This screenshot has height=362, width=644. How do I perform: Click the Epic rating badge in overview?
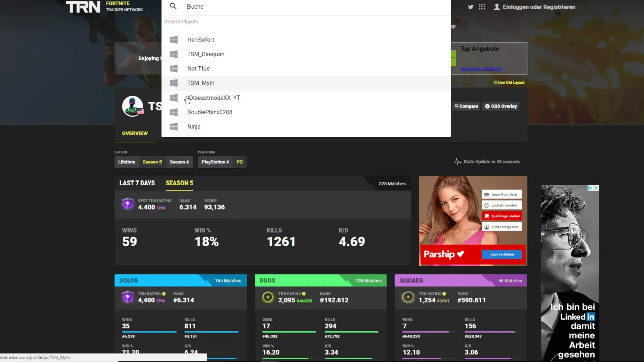click(128, 204)
